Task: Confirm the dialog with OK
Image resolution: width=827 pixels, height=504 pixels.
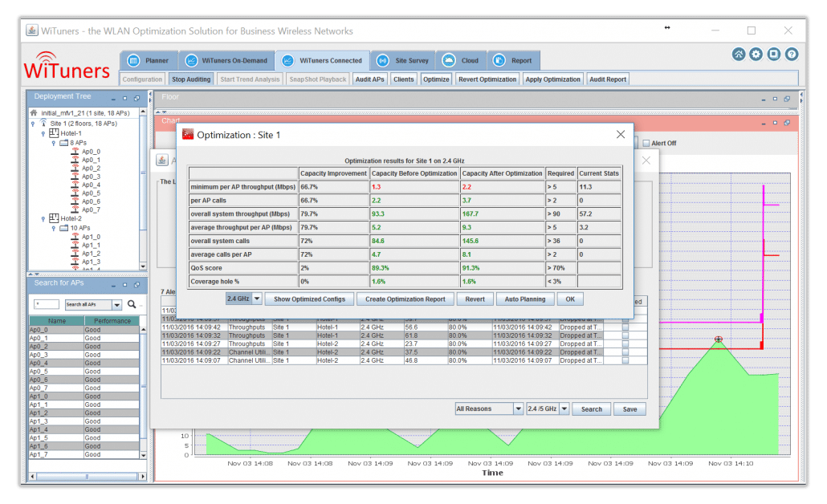Action: pyautogui.click(x=570, y=299)
